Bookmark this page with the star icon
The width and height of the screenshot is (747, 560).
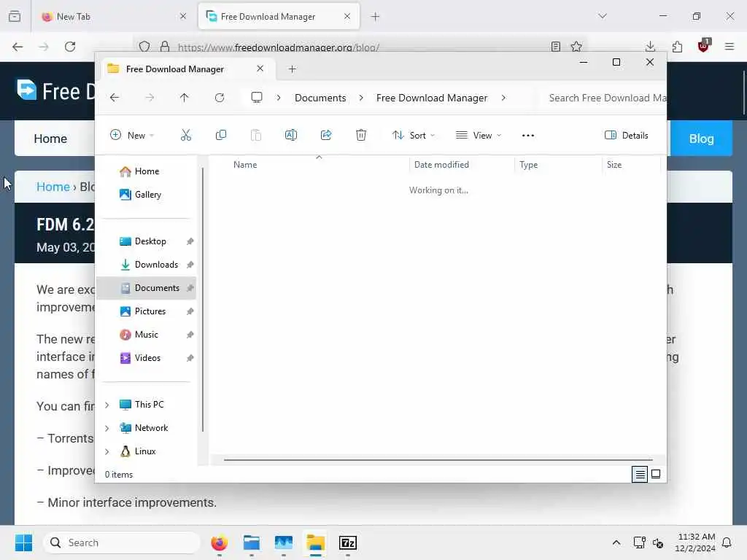pyautogui.click(x=576, y=47)
